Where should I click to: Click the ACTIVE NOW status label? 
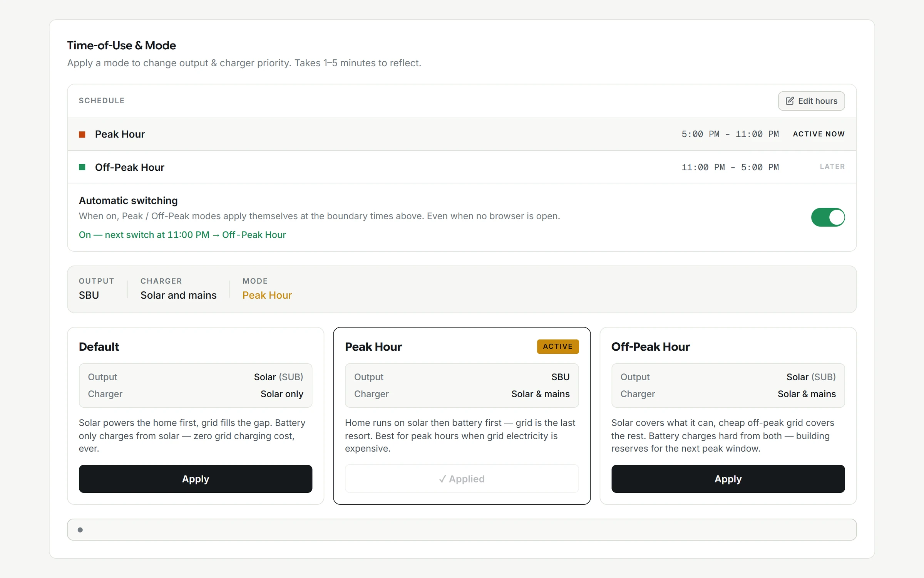click(x=819, y=134)
